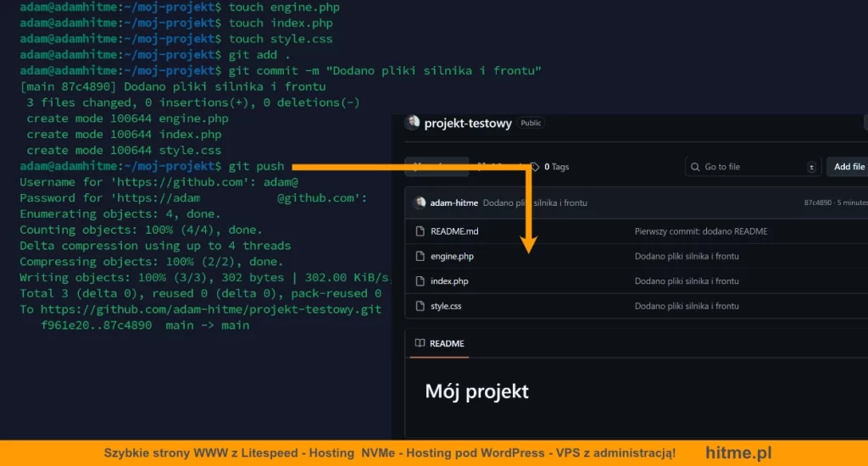The height and width of the screenshot is (466, 868).
Task: Click terminal line 'touch style.css'
Action: (176, 39)
